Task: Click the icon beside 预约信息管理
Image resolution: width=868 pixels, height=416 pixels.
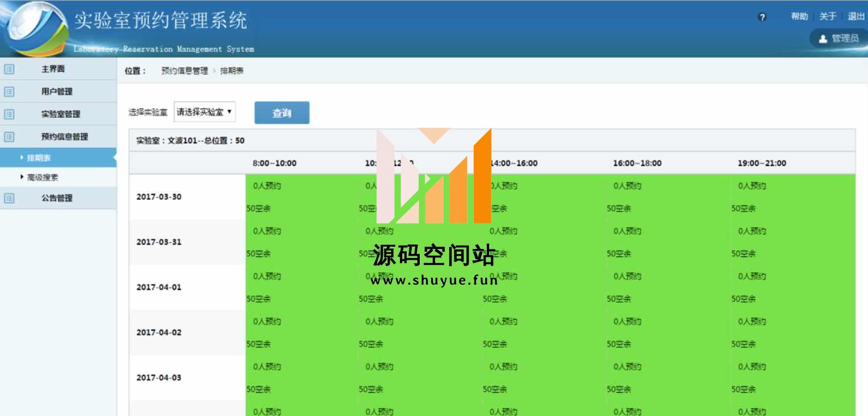Action: point(9,137)
